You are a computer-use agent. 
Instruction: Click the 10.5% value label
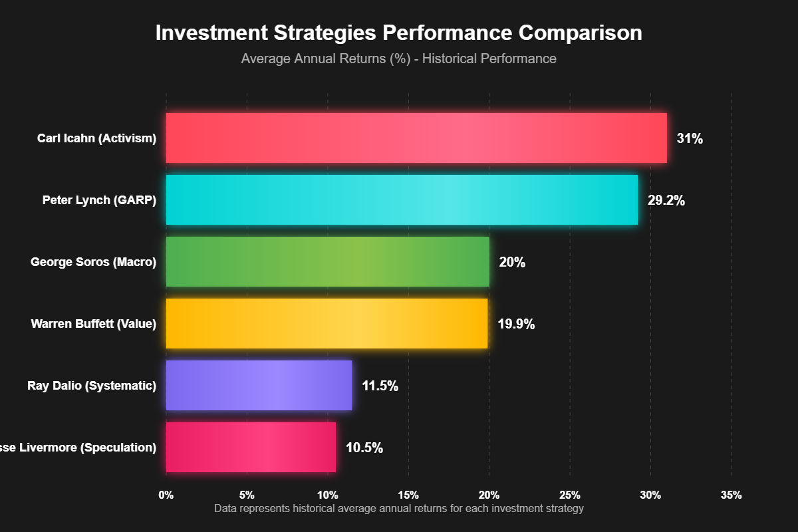364,448
